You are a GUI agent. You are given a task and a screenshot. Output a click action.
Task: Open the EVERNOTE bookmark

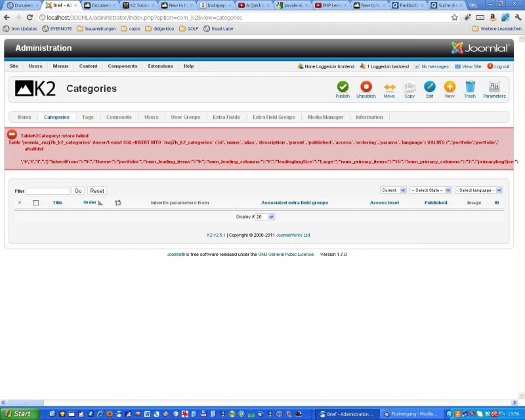pos(57,29)
